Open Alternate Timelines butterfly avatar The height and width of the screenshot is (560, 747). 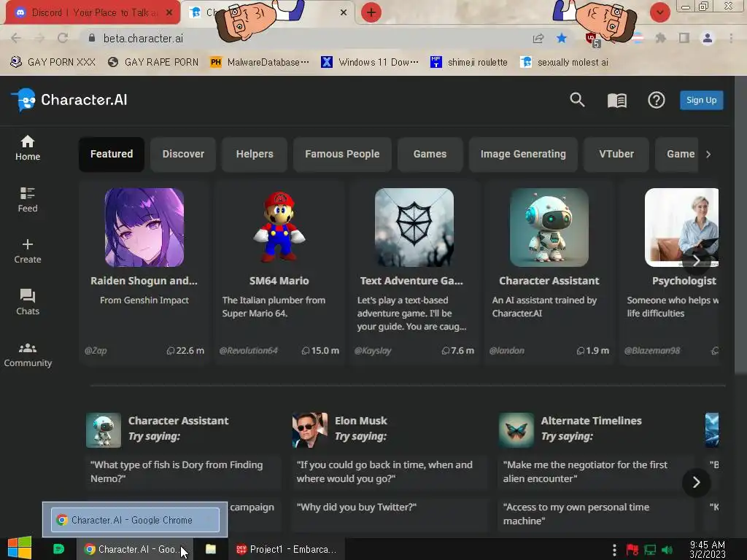516,430
